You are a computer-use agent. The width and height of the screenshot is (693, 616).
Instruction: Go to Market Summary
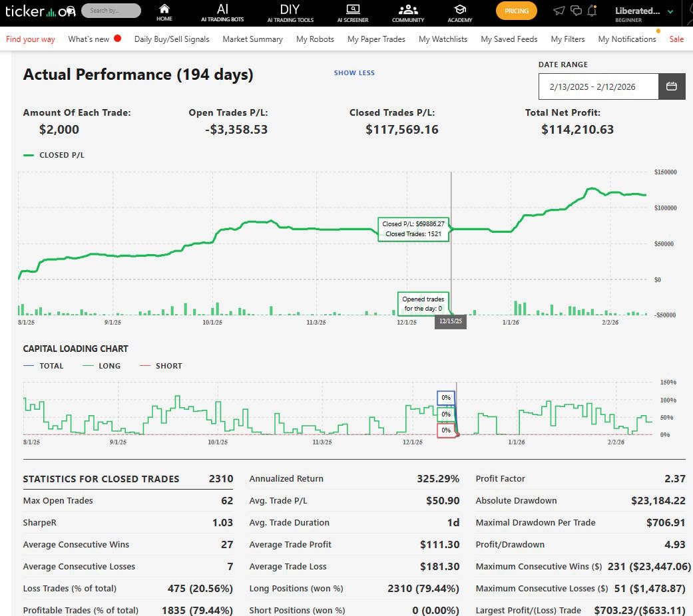click(x=252, y=39)
